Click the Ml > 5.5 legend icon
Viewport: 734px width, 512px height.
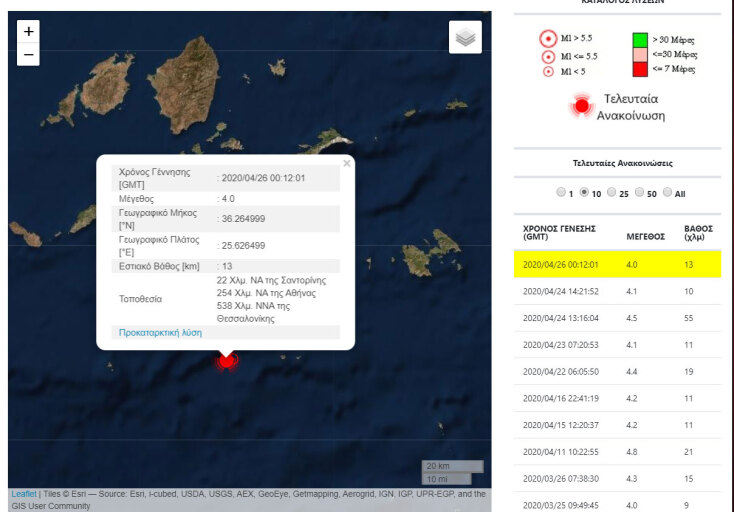(548, 39)
